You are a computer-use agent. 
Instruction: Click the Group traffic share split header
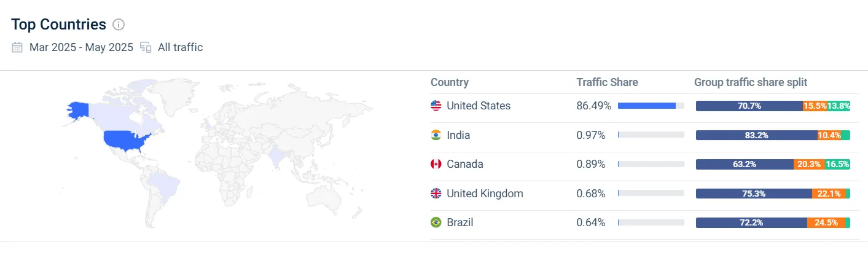(x=751, y=82)
